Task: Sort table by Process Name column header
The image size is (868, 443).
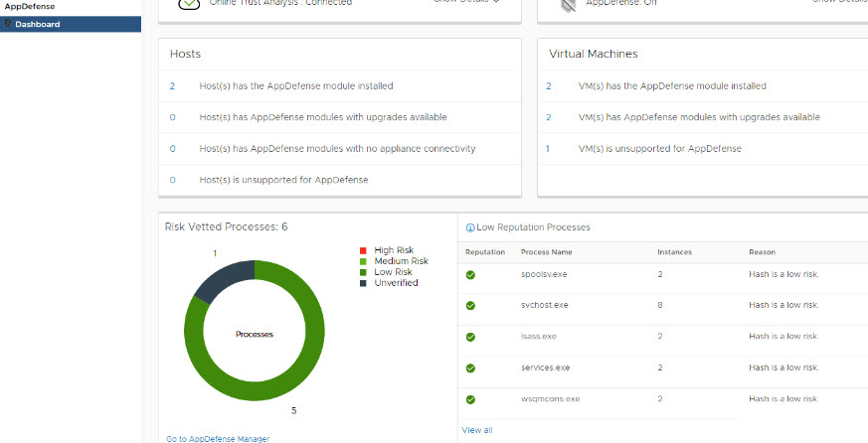Action: pyautogui.click(x=547, y=252)
